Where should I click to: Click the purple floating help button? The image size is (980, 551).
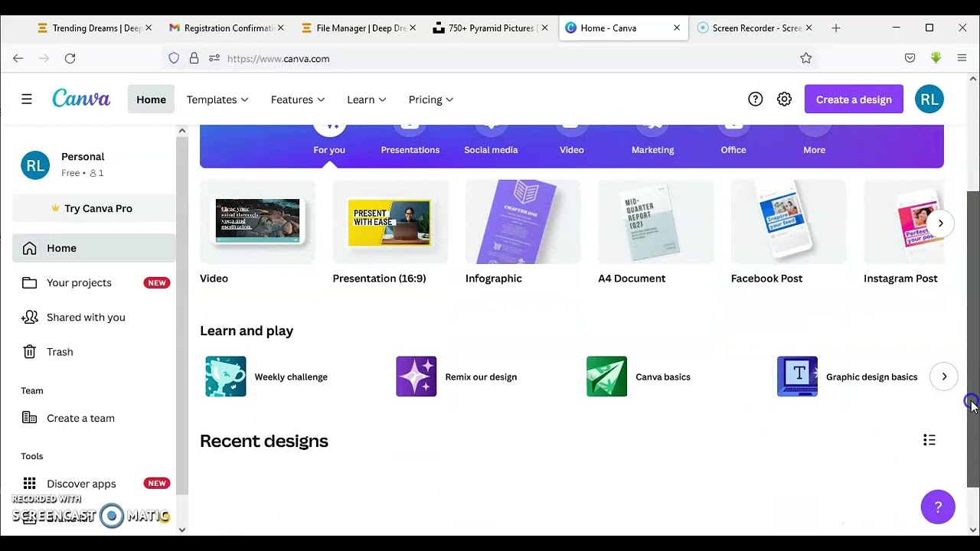click(x=938, y=507)
